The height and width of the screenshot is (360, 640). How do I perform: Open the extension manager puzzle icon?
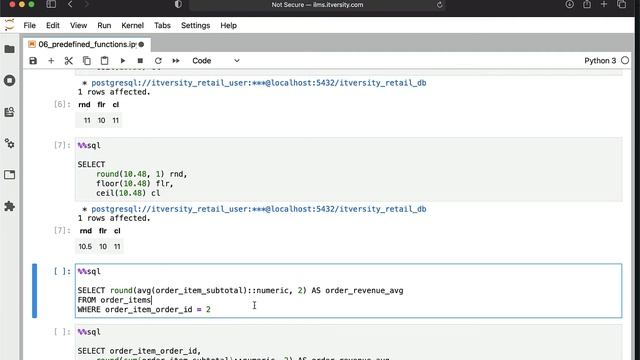click(x=9, y=207)
